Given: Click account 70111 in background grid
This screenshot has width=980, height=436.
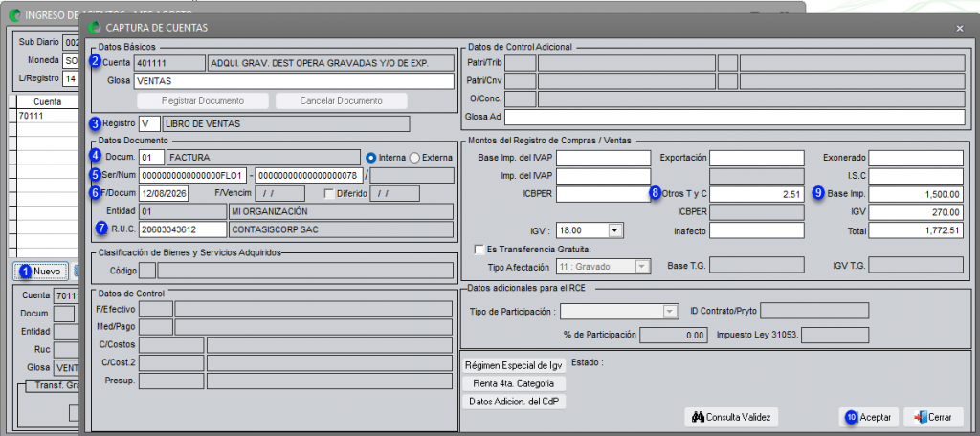Looking at the screenshot, I should click(30, 116).
